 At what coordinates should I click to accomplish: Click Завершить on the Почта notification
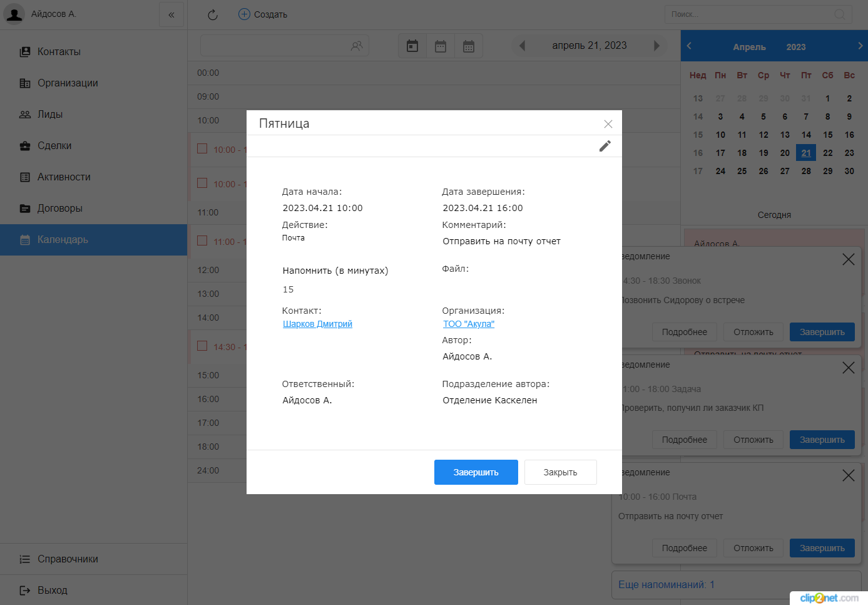[x=822, y=548]
